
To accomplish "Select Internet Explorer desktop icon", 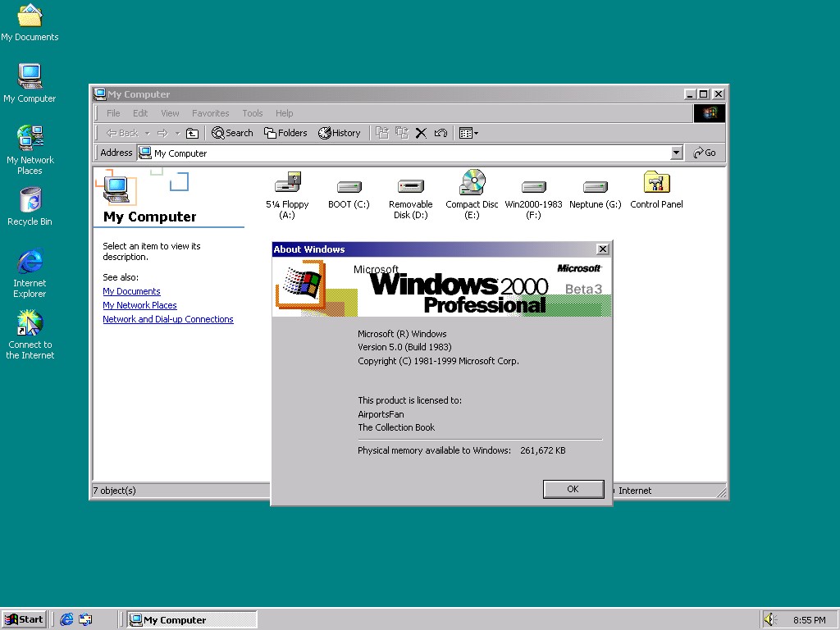I will point(30,273).
